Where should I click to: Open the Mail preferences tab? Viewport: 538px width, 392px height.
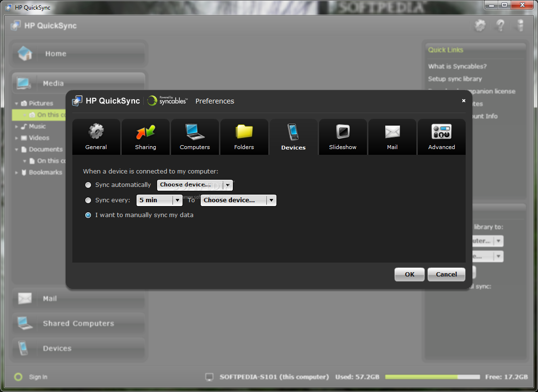tap(392, 137)
